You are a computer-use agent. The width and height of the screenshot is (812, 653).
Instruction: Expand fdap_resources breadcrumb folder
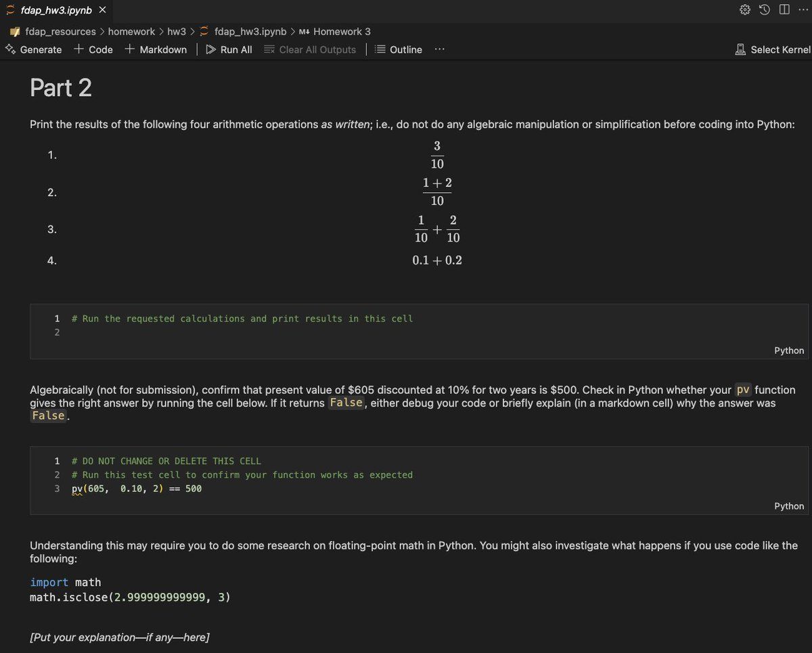point(60,32)
